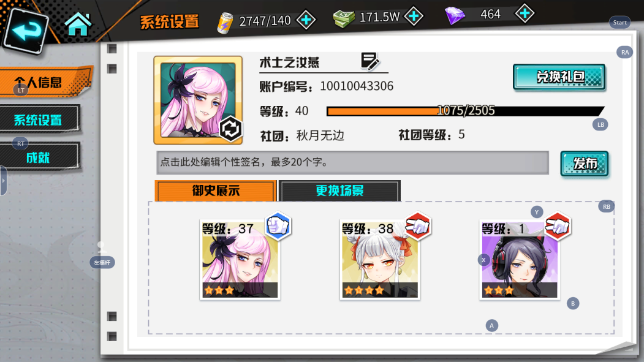The height and width of the screenshot is (362, 644).
Task: Open the 成就 achievements tab
Action: click(39, 157)
